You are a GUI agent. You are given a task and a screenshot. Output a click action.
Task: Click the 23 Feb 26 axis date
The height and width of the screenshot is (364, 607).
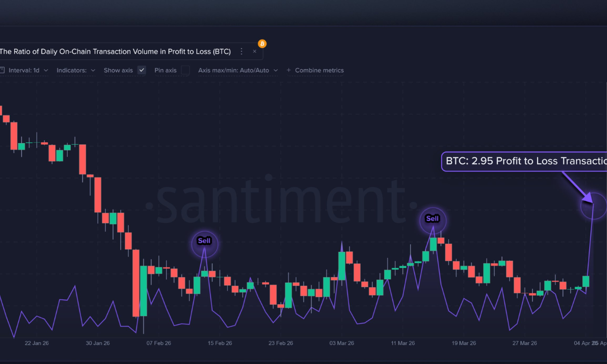point(281,343)
